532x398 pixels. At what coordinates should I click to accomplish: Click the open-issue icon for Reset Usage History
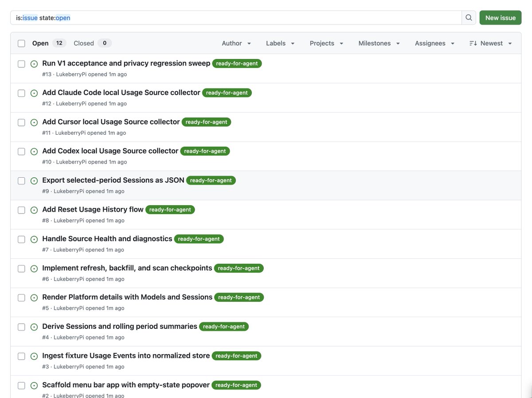tap(34, 210)
